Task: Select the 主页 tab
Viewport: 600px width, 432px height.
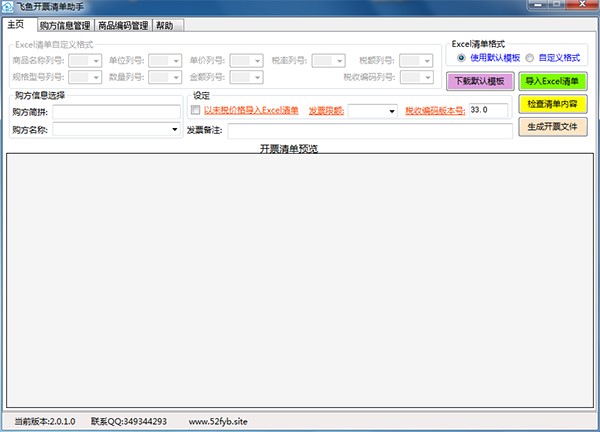Action: tap(19, 25)
